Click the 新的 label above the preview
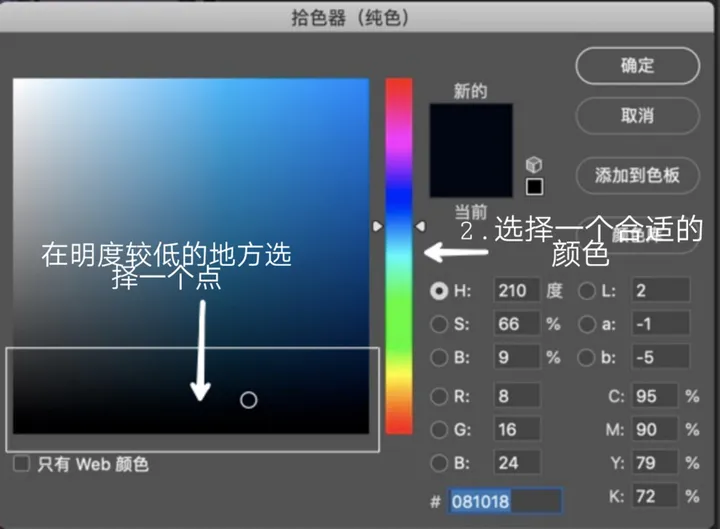 [x=470, y=91]
